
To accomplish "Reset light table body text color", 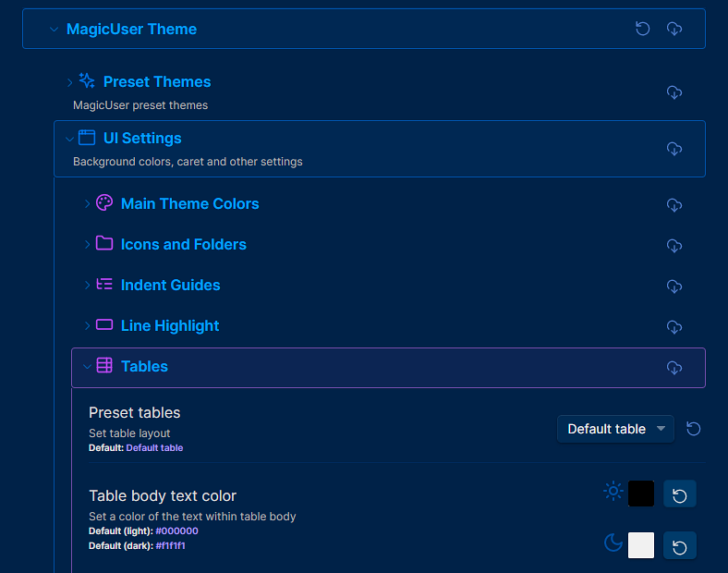I will coord(680,494).
